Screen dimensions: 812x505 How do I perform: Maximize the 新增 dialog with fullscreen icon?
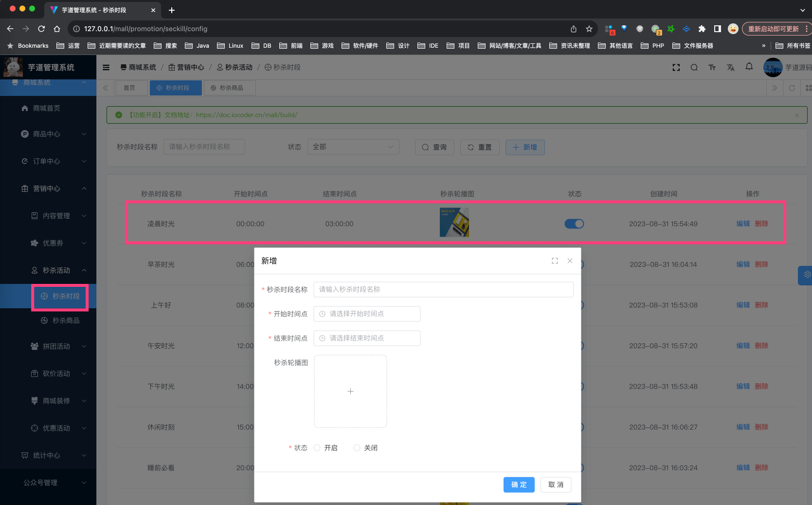(555, 261)
